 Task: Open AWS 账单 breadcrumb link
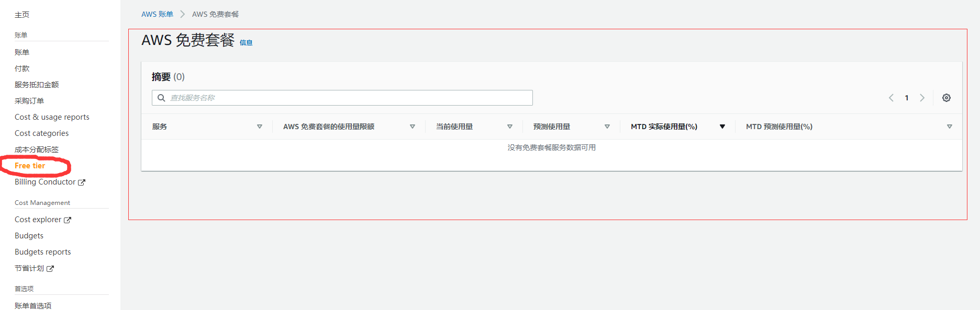(x=157, y=14)
